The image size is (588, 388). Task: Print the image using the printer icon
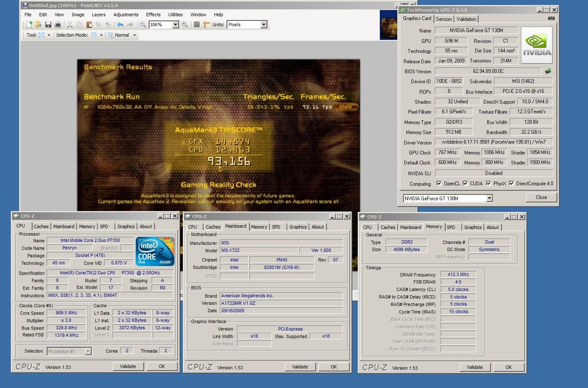(x=58, y=25)
